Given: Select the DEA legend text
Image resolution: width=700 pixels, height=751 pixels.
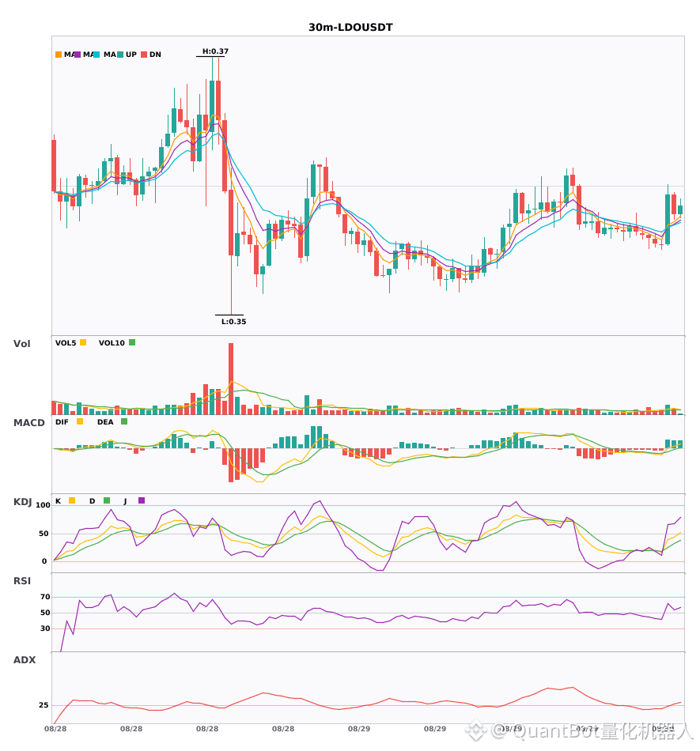Looking at the screenshot, I should 105,422.
